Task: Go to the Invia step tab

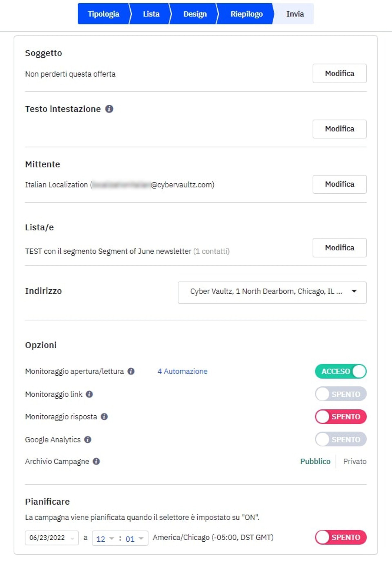Action: click(x=295, y=14)
